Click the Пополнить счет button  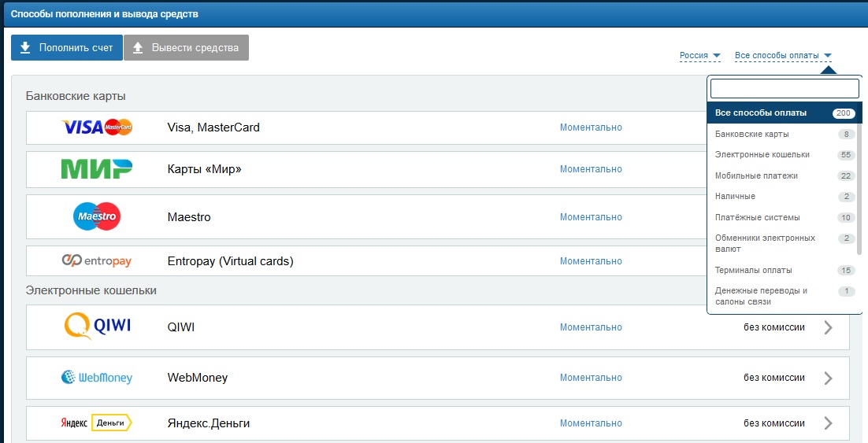67,48
